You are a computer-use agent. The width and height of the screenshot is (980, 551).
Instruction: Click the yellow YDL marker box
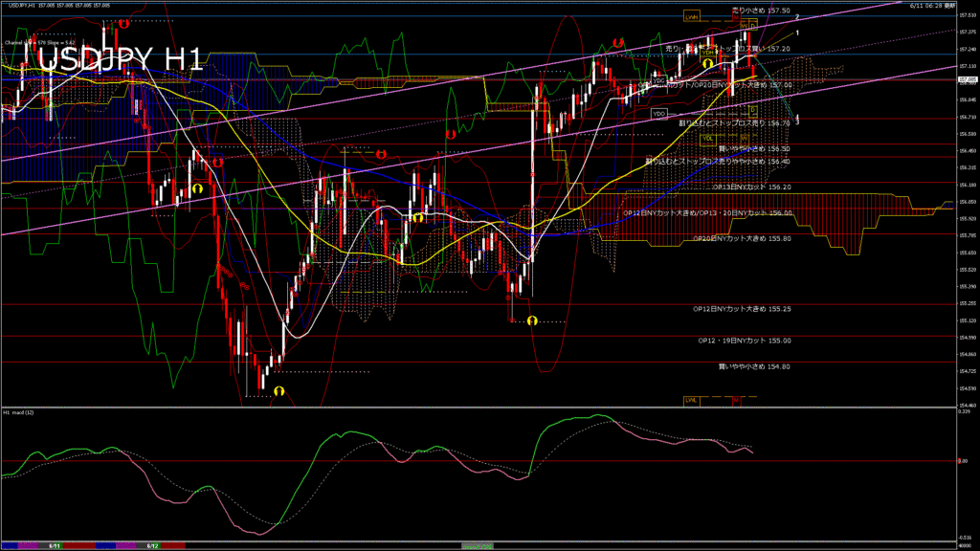pyautogui.click(x=708, y=138)
